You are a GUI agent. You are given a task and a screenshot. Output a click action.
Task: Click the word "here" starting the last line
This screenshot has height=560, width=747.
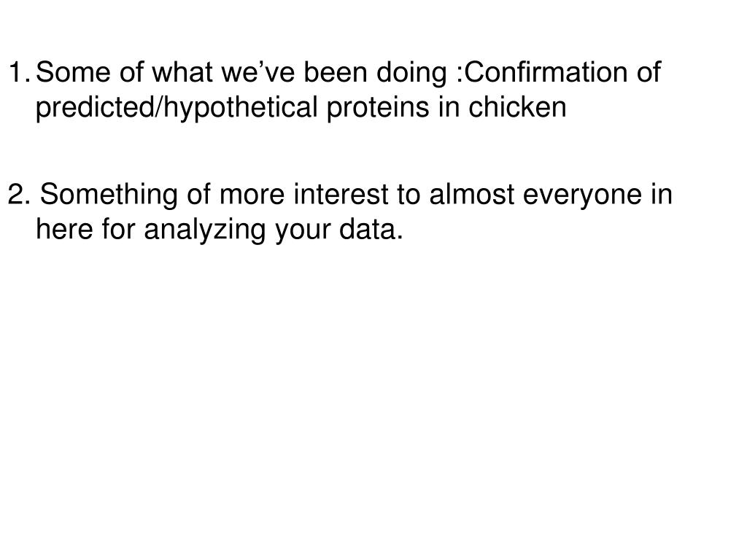click(64, 229)
